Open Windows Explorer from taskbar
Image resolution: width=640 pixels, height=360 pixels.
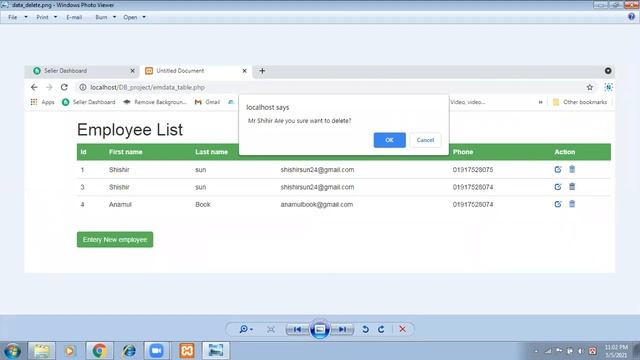coord(42,351)
